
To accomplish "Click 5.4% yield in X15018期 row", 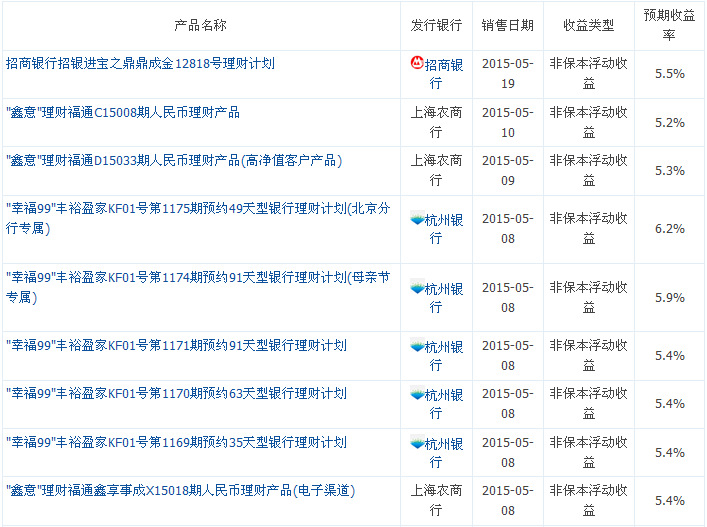I will click(670, 500).
